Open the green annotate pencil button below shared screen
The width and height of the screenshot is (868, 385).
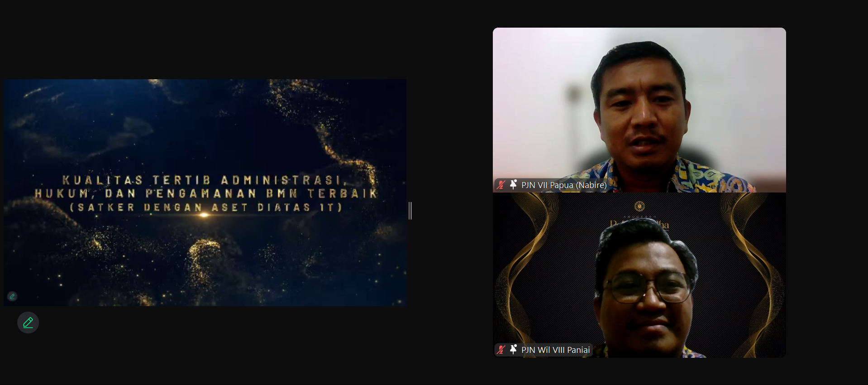click(x=28, y=322)
